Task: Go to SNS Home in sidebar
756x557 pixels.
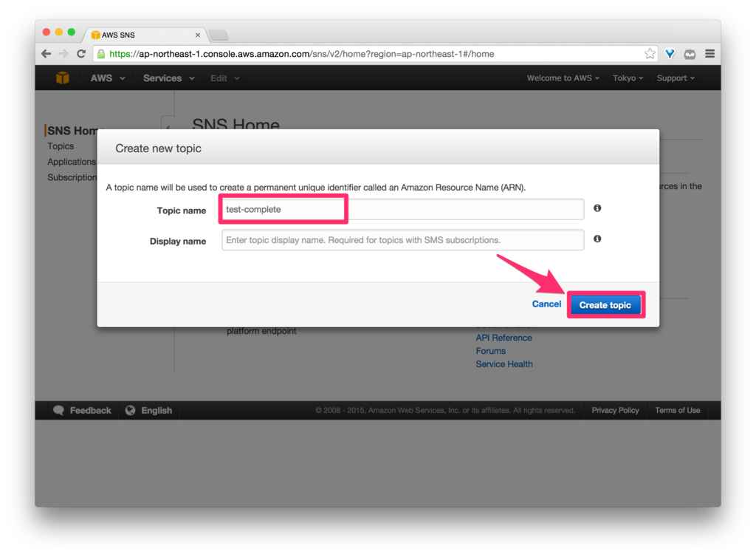Action: (x=72, y=130)
